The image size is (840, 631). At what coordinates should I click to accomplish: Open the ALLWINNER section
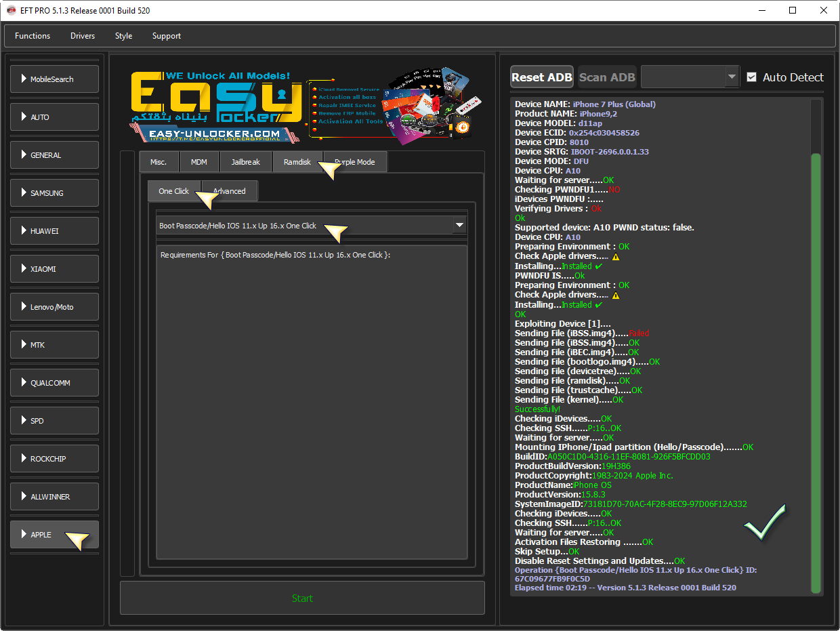click(55, 497)
